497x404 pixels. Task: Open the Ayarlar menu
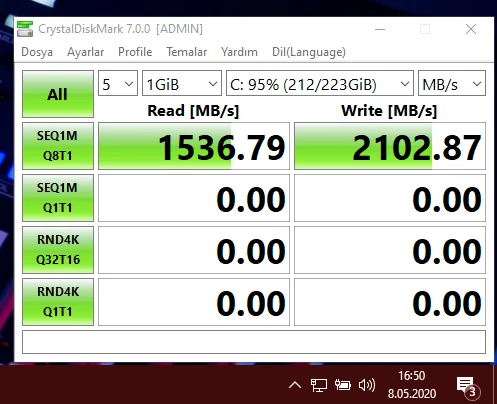[x=86, y=52]
